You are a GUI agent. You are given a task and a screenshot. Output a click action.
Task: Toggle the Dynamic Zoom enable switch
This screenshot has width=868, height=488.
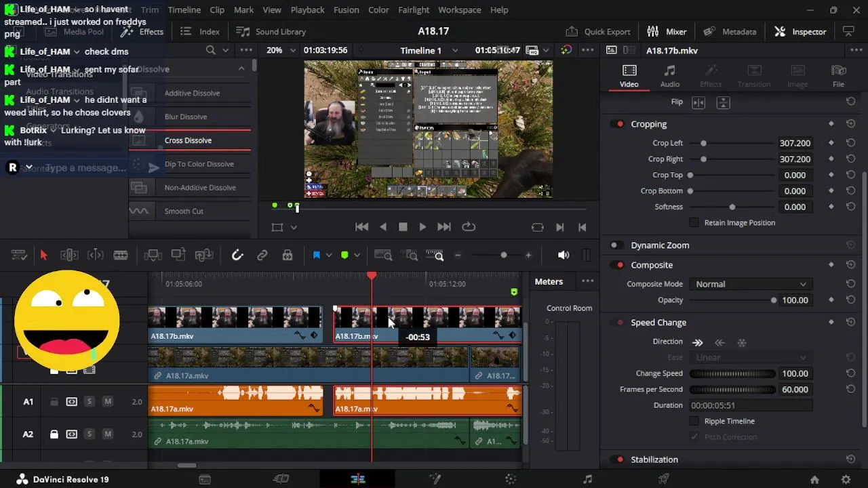pyautogui.click(x=616, y=245)
